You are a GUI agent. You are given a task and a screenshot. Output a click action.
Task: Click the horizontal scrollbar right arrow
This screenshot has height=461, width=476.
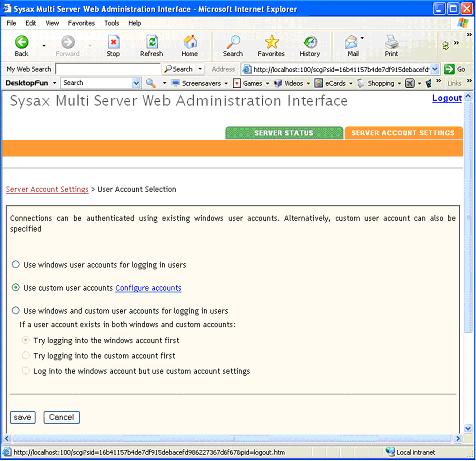tap(458, 438)
